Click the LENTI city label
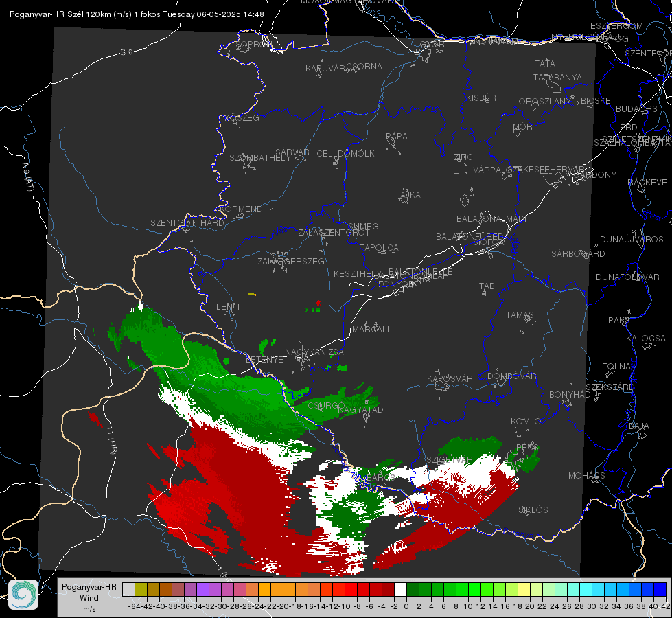The image size is (672, 618). tap(228, 307)
